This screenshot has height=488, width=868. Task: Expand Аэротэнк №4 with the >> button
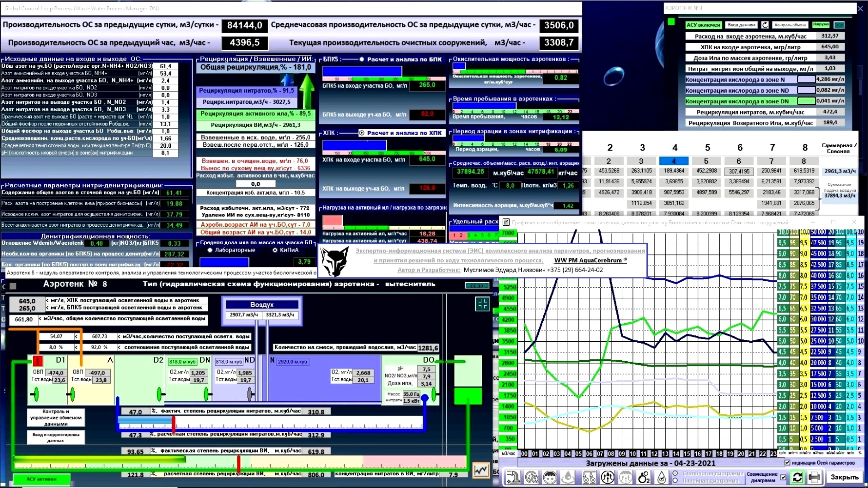[839, 25]
